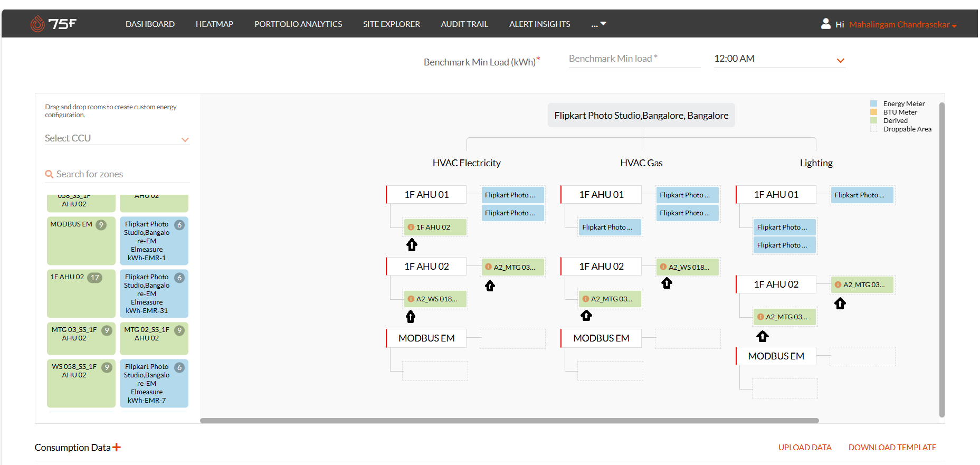Click the vertical scrollbar of the tree panel
980x465 pixels.
[x=942, y=260]
